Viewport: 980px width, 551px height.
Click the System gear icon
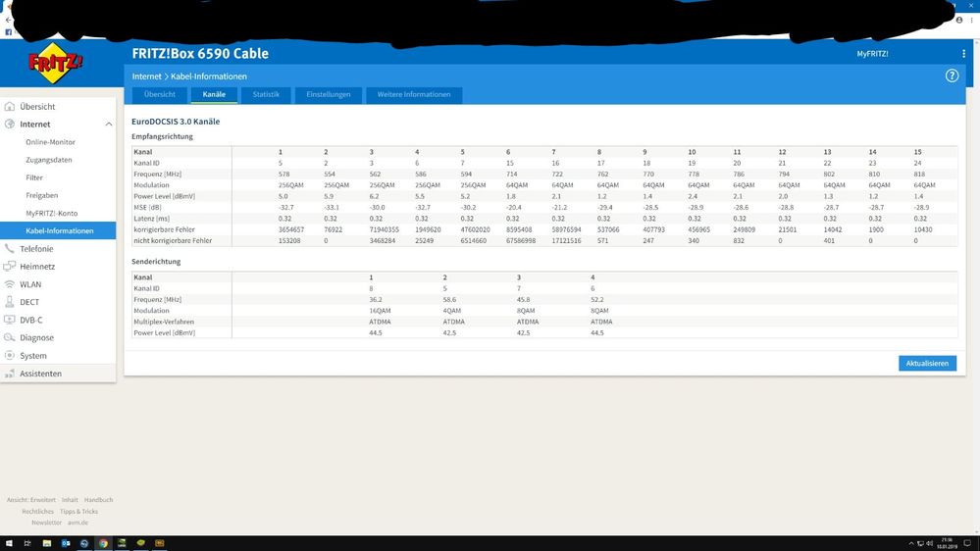point(10,355)
